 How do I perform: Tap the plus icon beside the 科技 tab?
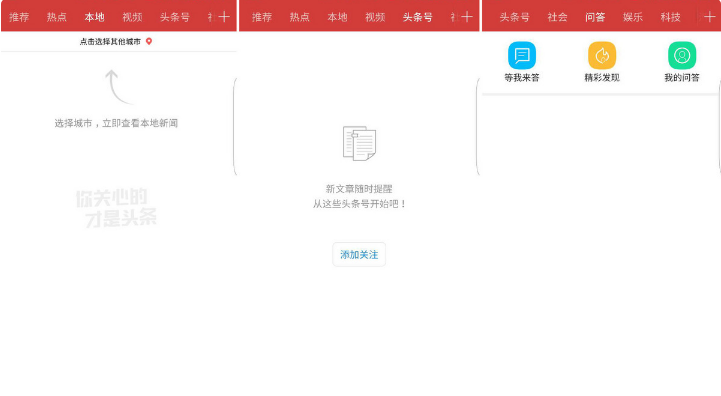710,17
